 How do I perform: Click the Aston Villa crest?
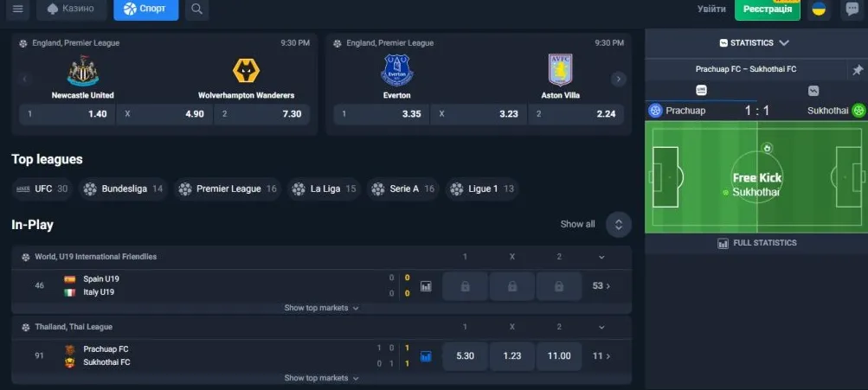click(560, 70)
